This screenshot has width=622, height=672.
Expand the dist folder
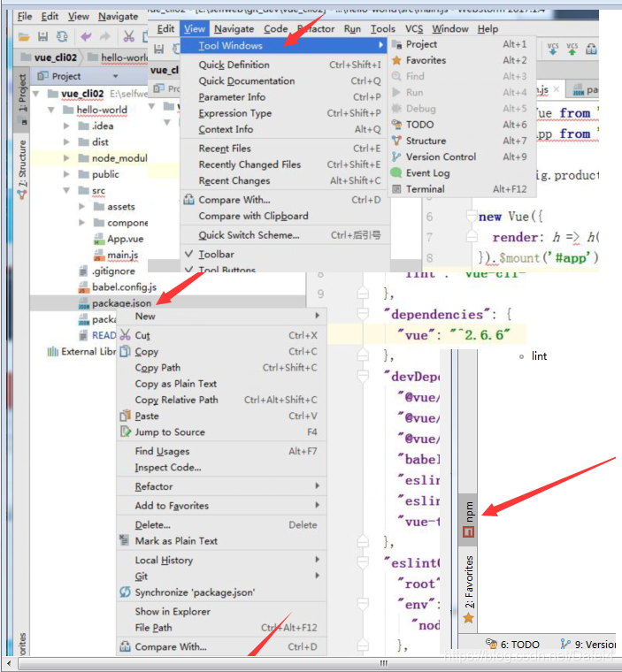66,142
